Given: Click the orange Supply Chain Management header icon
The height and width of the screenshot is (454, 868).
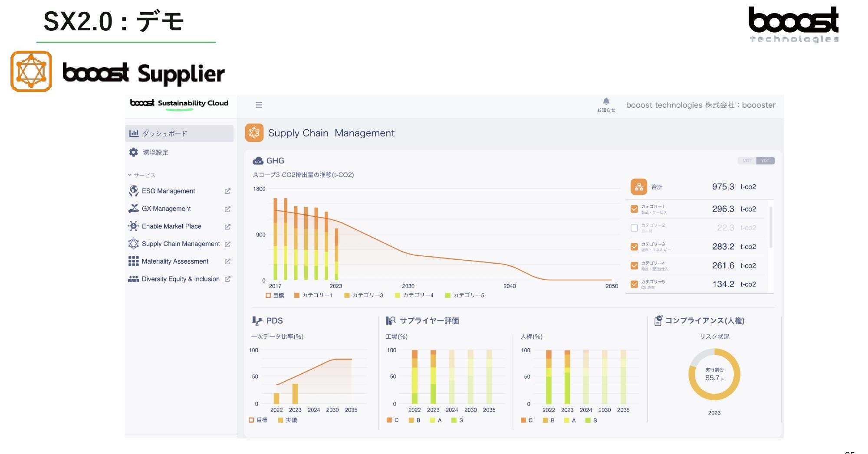Looking at the screenshot, I should point(254,133).
